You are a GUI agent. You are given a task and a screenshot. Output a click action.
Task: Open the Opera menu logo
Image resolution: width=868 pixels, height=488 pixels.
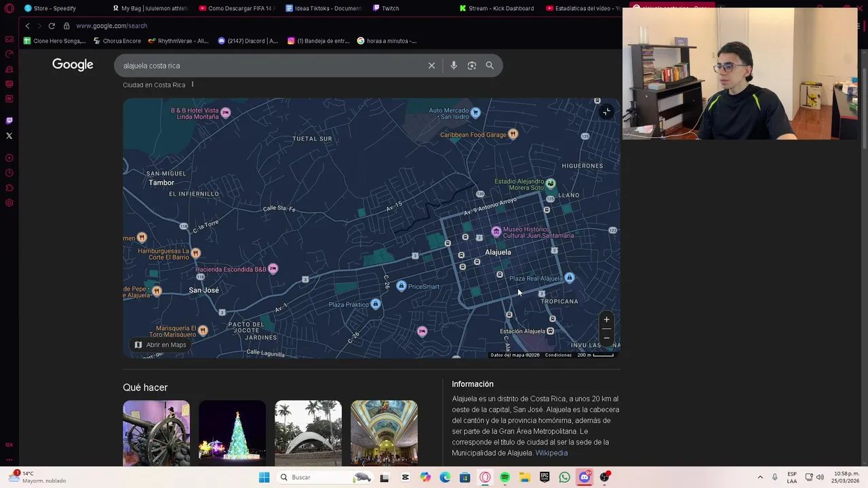pos(9,8)
